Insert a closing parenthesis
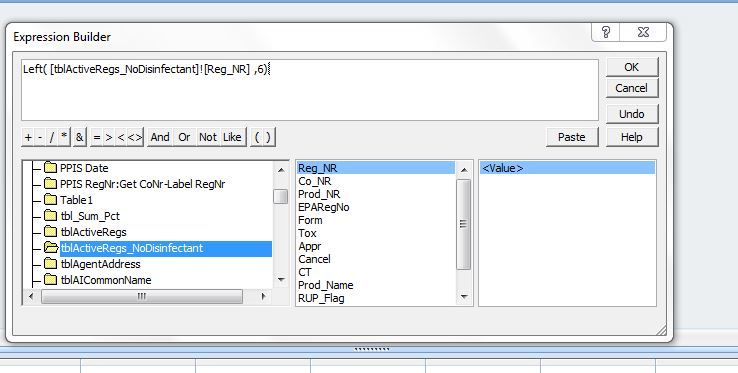The image size is (738, 373). click(268, 138)
